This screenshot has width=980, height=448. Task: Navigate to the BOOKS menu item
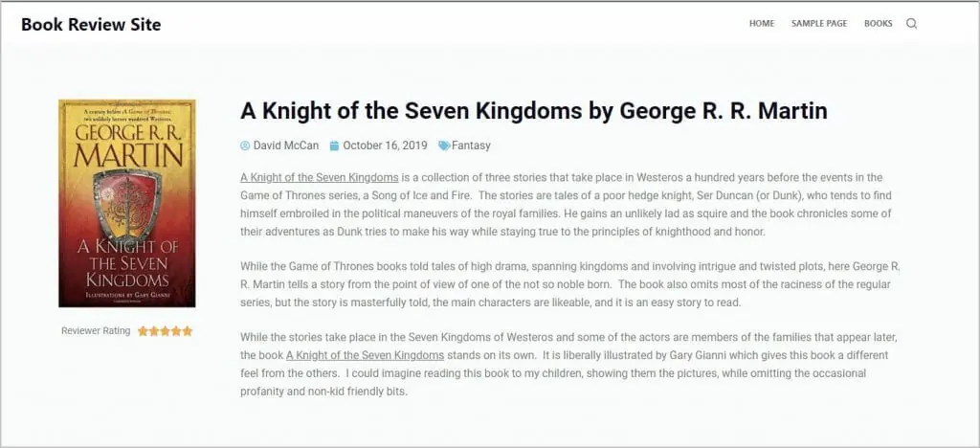pos(878,24)
